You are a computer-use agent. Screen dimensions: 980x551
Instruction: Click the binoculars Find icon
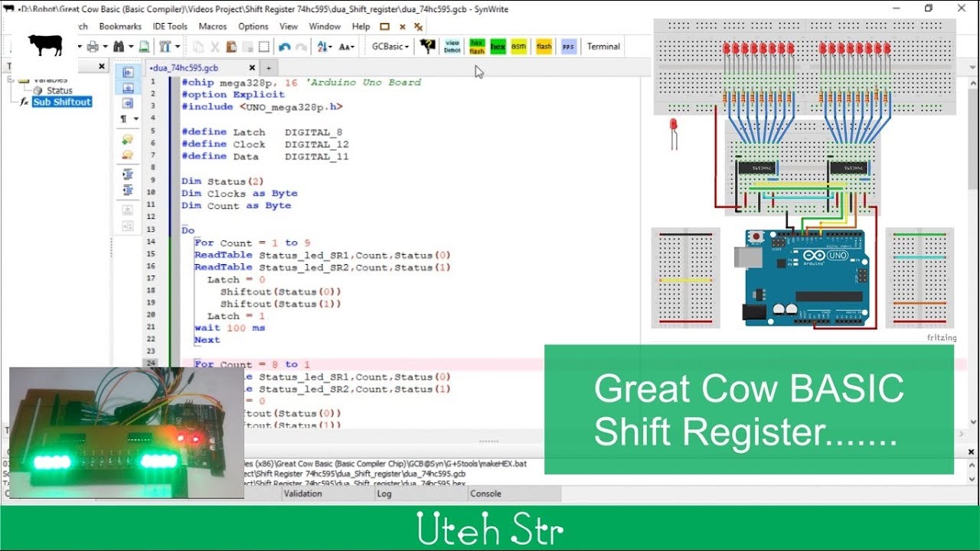click(119, 47)
